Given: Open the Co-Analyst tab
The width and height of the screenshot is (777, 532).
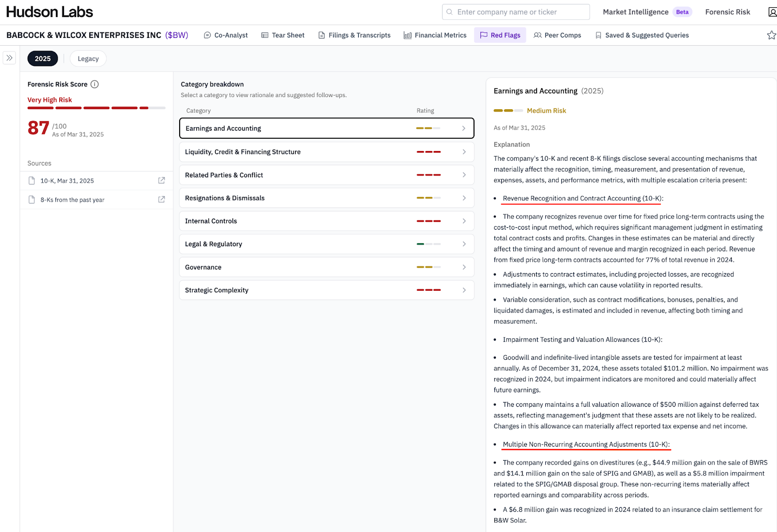Looking at the screenshot, I should [x=226, y=35].
